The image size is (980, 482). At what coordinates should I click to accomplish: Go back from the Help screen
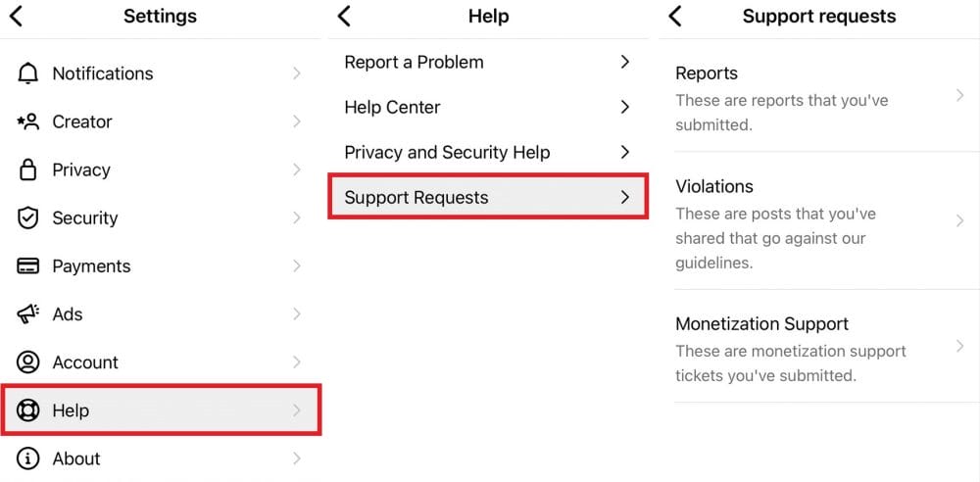(x=344, y=17)
